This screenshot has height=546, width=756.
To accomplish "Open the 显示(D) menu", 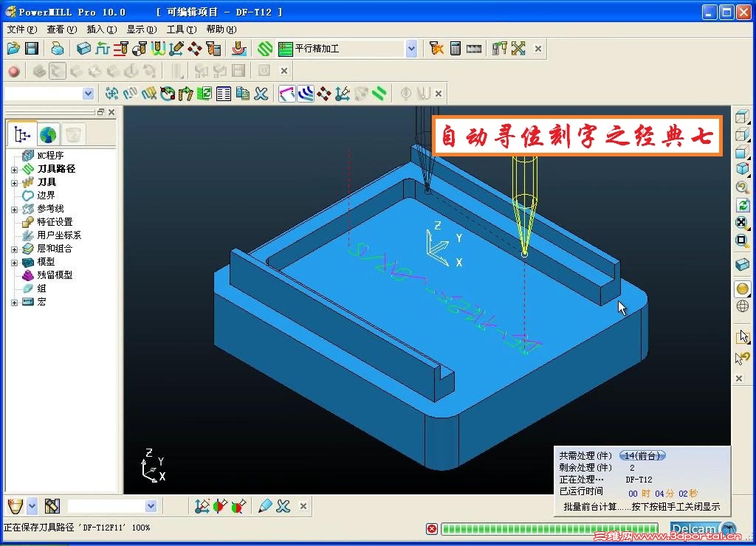I will click(x=142, y=30).
